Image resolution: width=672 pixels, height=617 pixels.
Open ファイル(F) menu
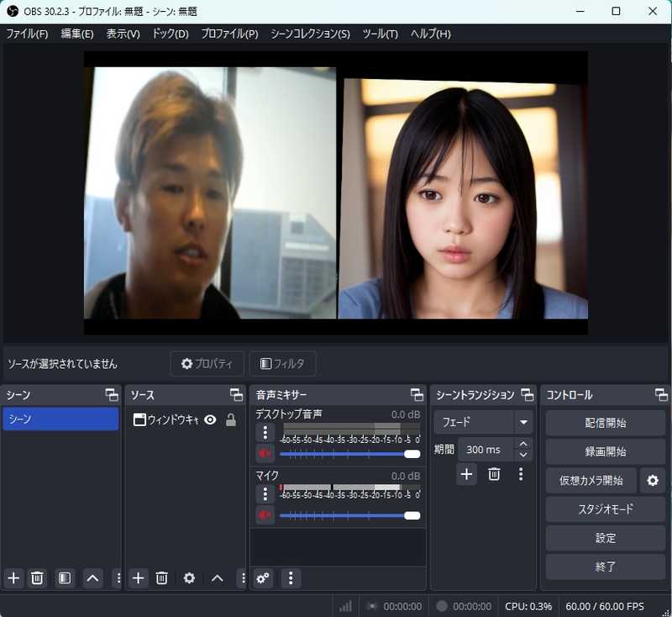coord(27,34)
